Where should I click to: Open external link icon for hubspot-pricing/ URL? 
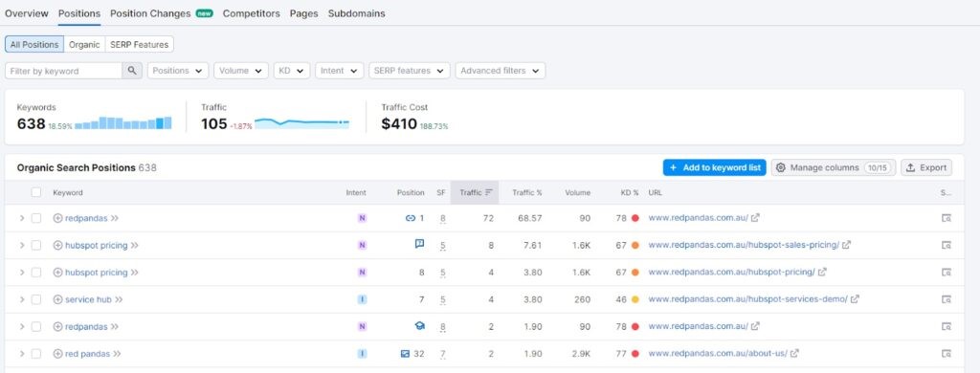(x=822, y=273)
